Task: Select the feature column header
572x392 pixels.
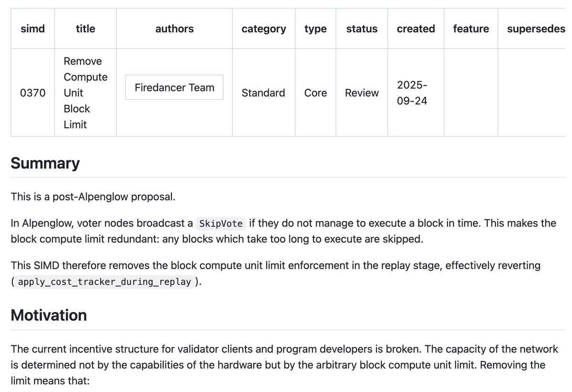Action: coord(471,29)
